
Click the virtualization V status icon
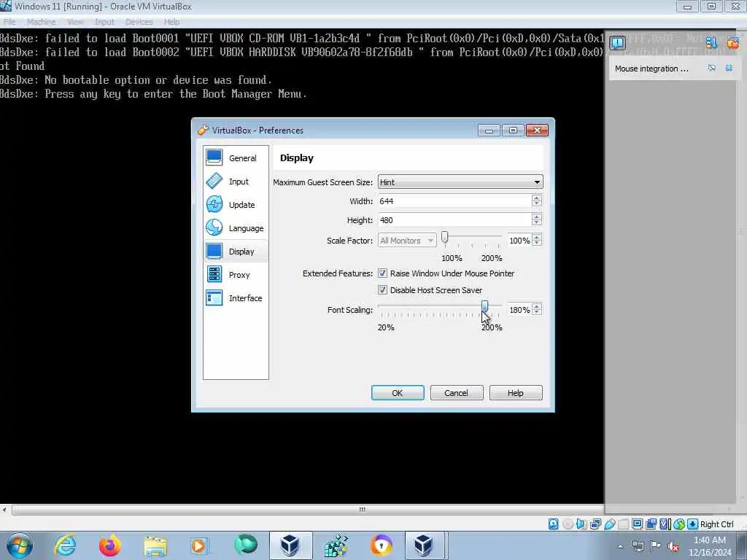665,524
